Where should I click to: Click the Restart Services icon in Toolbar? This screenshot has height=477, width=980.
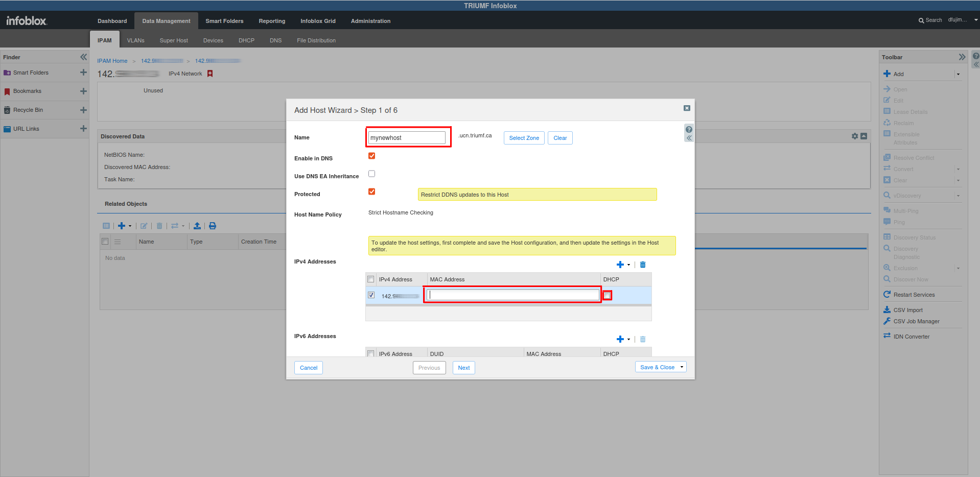click(887, 295)
